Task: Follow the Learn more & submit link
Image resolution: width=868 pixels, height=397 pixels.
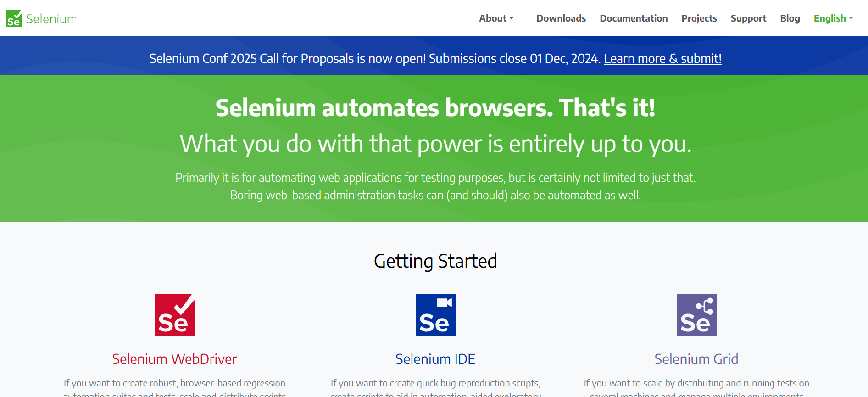Action: click(x=662, y=59)
